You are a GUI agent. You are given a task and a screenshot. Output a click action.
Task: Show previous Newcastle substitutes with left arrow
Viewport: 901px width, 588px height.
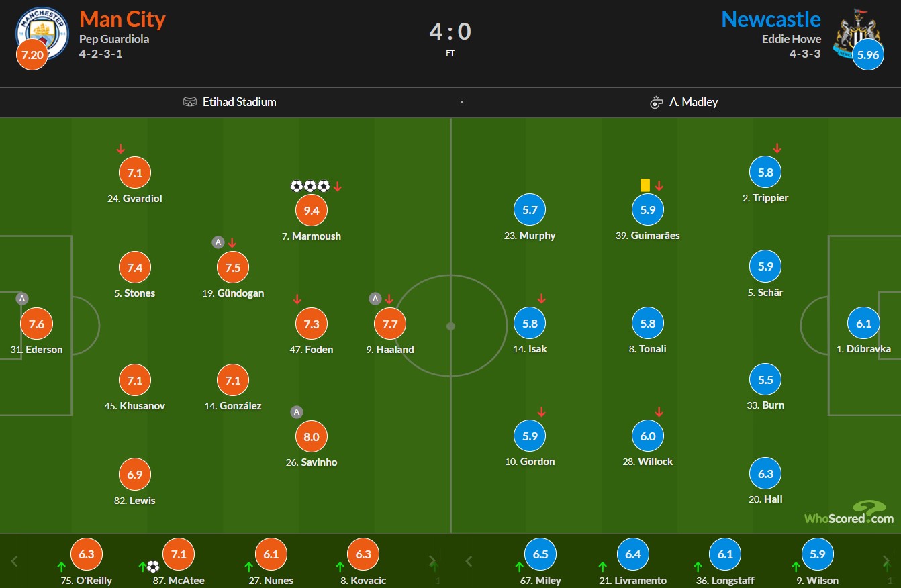[469, 561]
